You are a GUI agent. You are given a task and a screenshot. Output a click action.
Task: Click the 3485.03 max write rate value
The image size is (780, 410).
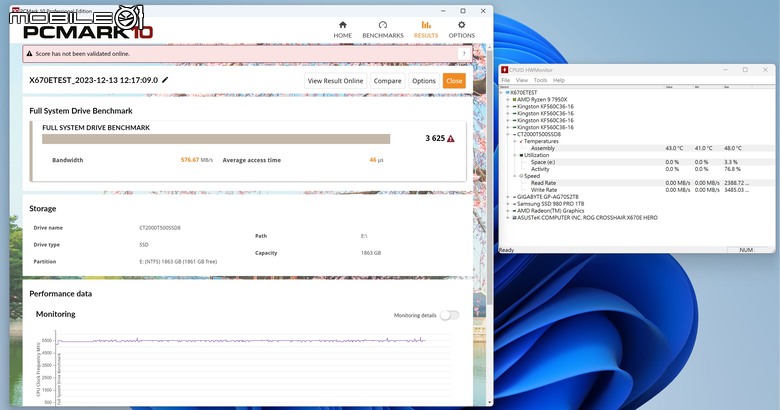736,190
